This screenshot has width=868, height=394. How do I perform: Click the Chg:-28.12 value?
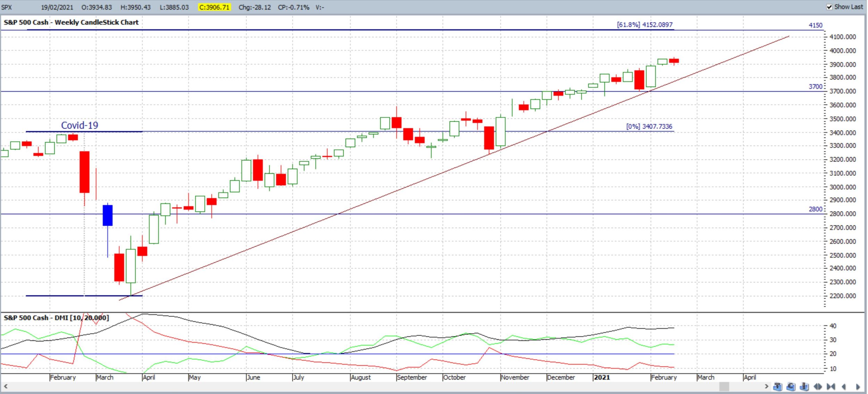pos(254,7)
